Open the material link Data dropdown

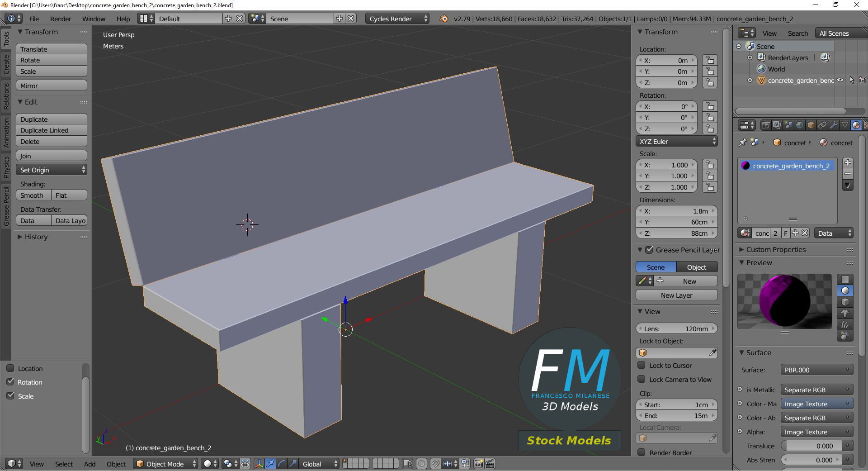click(x=834, y=233)
